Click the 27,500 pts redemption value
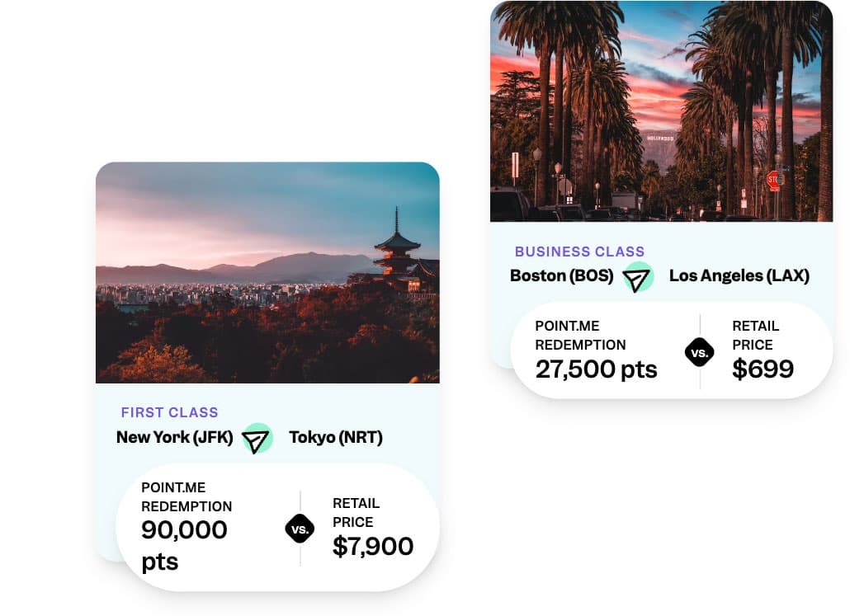 pyautogui.click(x=596, y=369)
